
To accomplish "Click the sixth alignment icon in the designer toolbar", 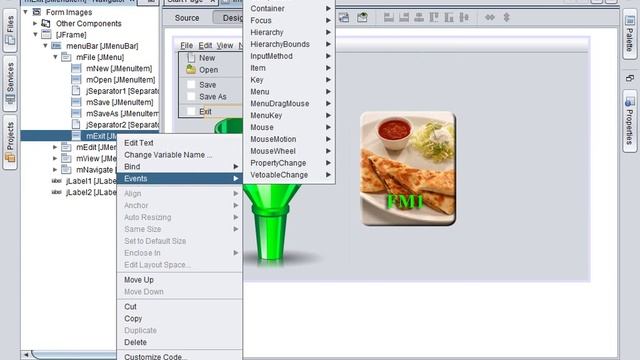I will (464, 17).
